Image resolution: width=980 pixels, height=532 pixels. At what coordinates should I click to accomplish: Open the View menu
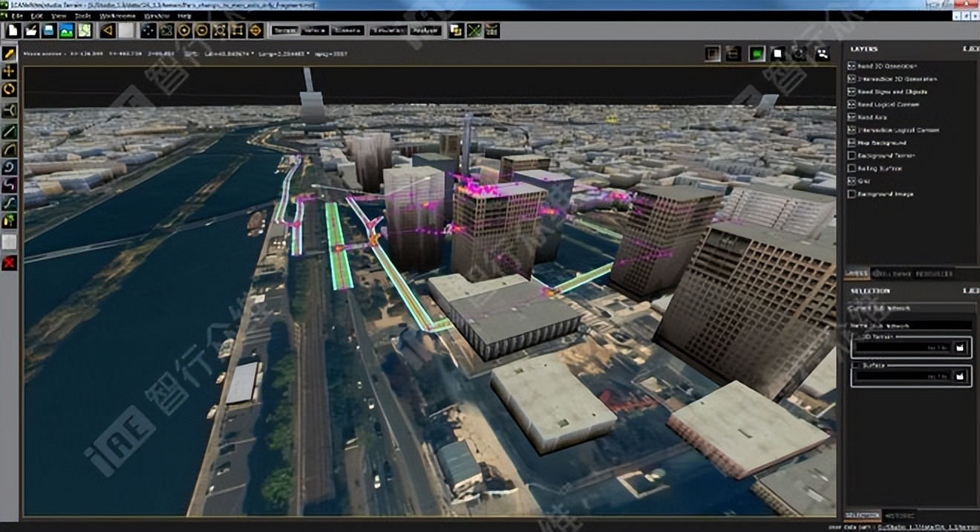59,16
